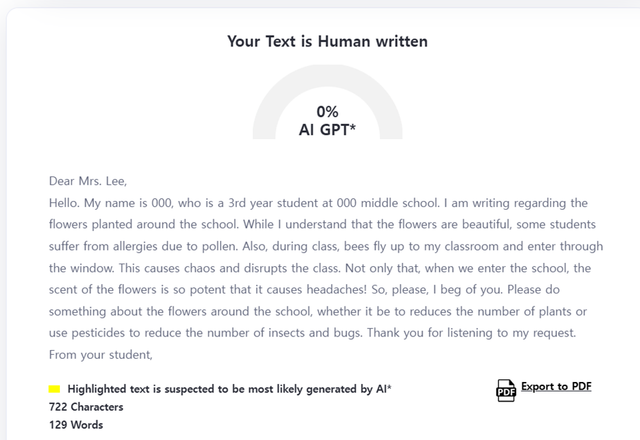Click the yellow highlight legend swatch
This screenshot has height=440, width=640.
pyautogui.click(x=54, y=389)
